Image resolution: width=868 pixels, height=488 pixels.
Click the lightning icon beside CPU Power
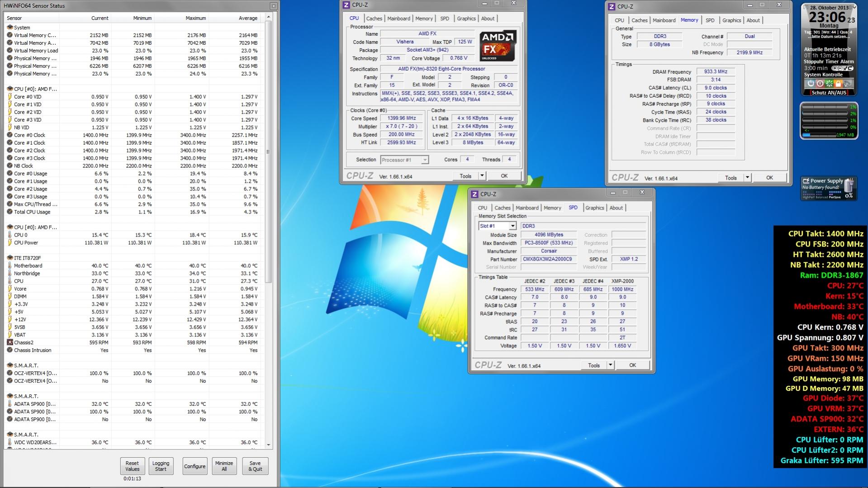[10, 243]
